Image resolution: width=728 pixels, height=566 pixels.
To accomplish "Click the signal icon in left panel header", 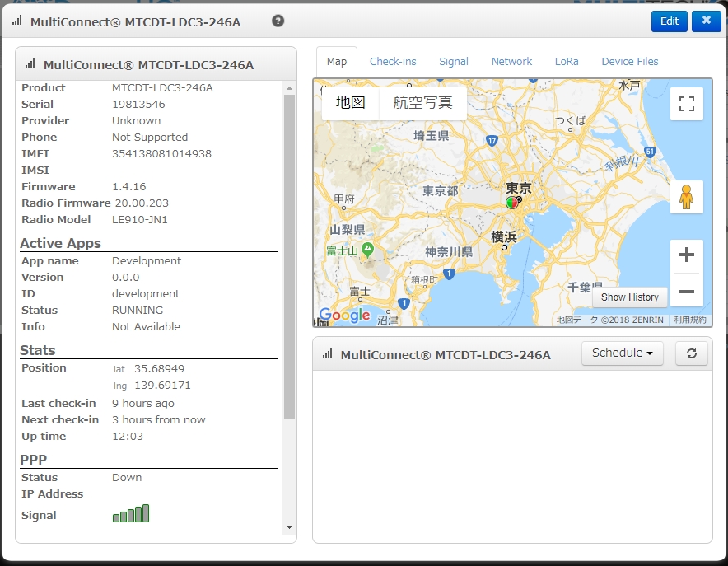I will point(30,63).
